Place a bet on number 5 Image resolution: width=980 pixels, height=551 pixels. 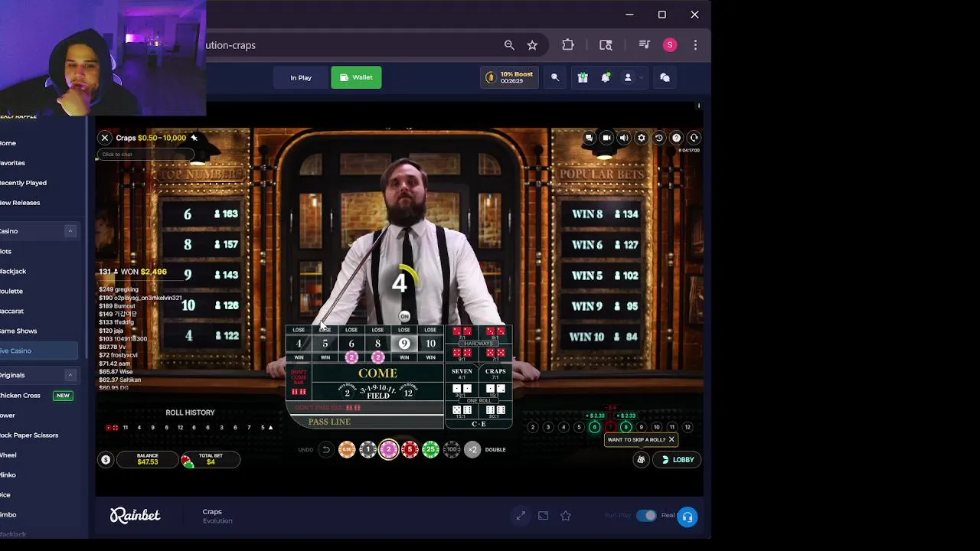tap(325, 344)
